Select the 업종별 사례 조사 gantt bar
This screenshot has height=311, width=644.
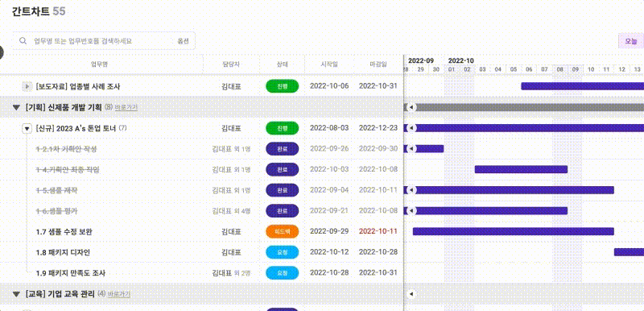click(582, 86)
